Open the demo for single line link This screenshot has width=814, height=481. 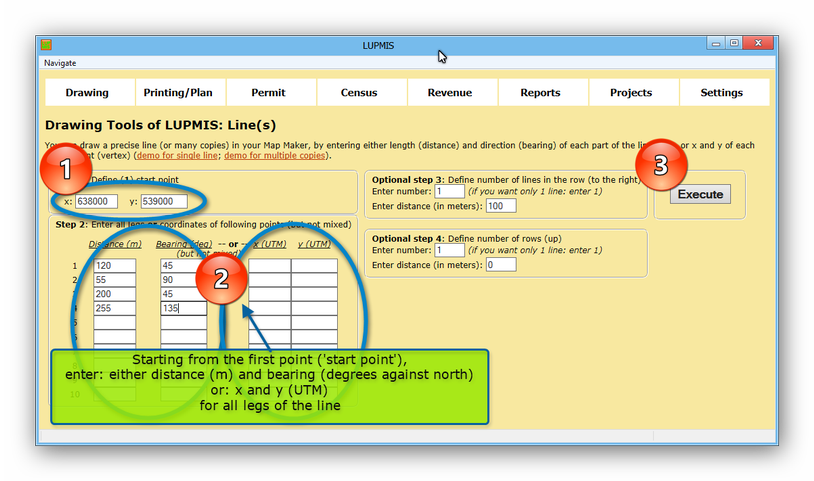177,155
